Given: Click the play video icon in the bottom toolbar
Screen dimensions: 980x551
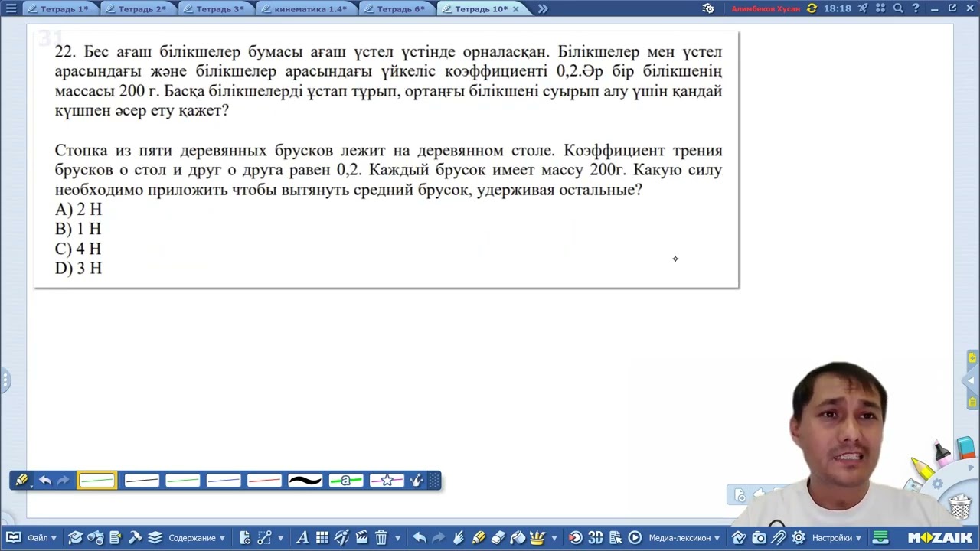Looking at the screenshot, I should (635, 538).
